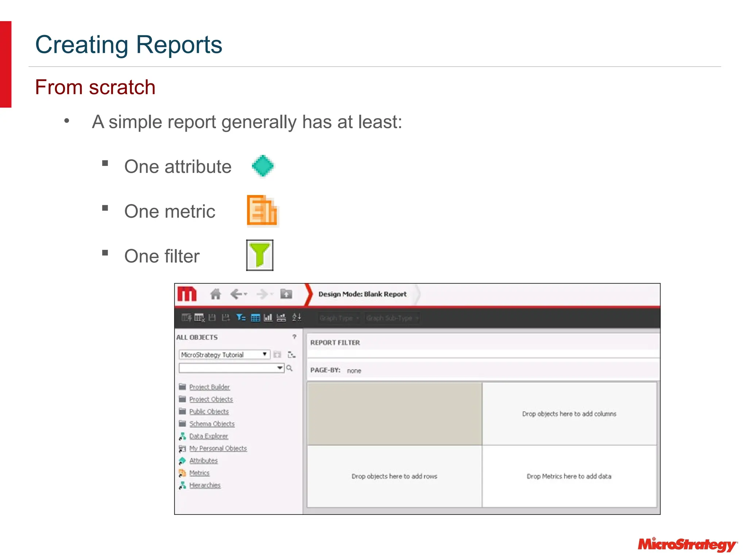Image resolution: width=747 pixels, height=560 pixels.
Task: Click the Sort A-Z toolbar icon
Action: (297, 318)
